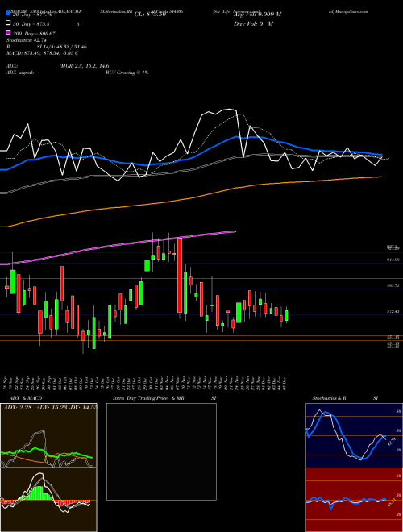Screen dimensions: 403x532
Task: Click the white 50 Day EMA legend swatch
Action: click(8, 23)
